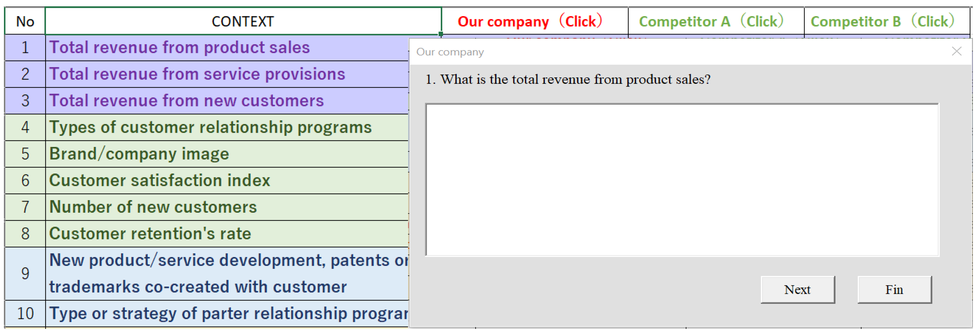Select the No column header cell

point(25,21)
